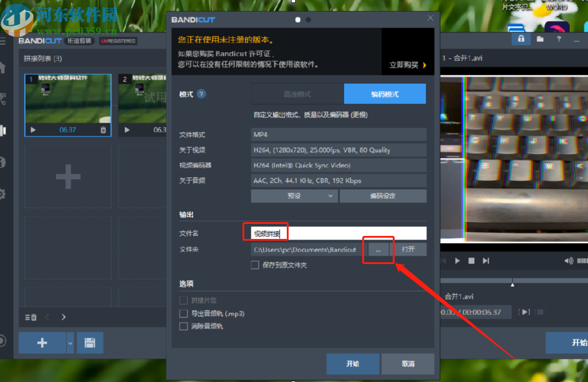Switch to 编码模式 tab
588x382 pixels.
click(385, 94)
